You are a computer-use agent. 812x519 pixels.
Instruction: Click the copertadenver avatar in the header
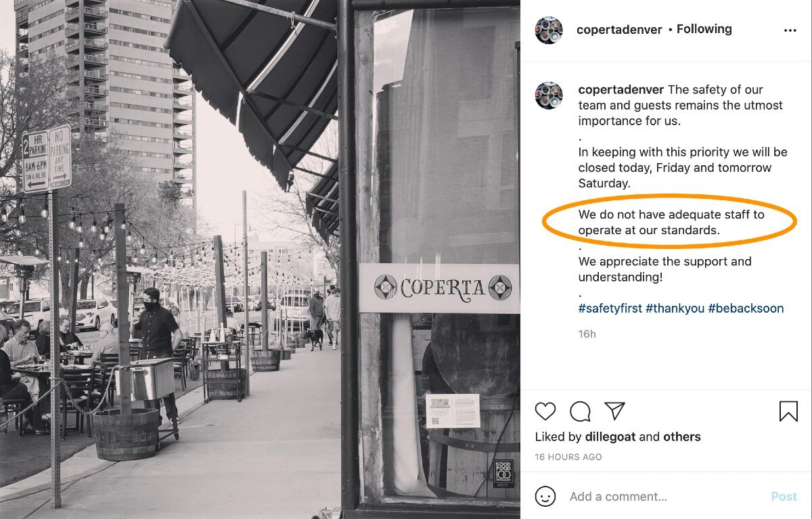pyautogui.click(x=549, y=30)
